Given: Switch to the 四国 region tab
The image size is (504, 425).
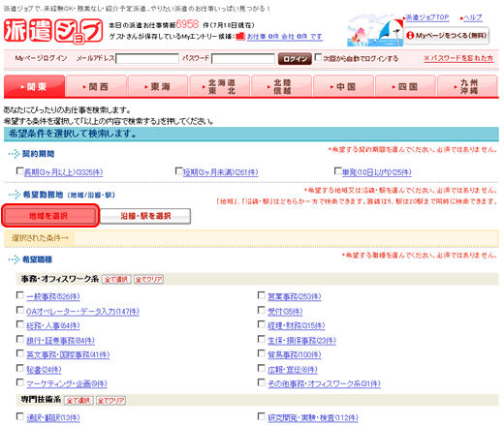Looking at the screenshot, I should (x=405, y=86).
